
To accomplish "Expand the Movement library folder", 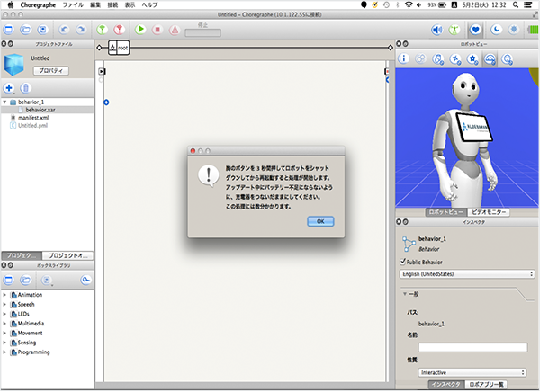I will click(x=4, y=334).
